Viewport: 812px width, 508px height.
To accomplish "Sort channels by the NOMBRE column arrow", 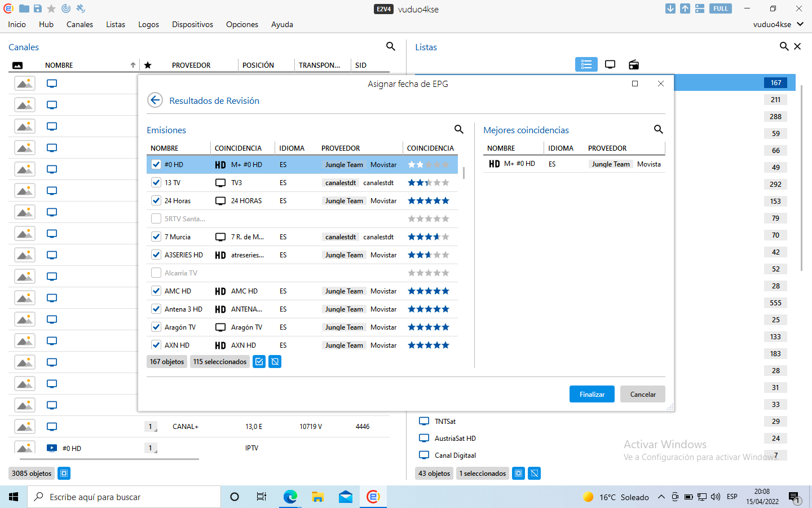I will (133, 65).
